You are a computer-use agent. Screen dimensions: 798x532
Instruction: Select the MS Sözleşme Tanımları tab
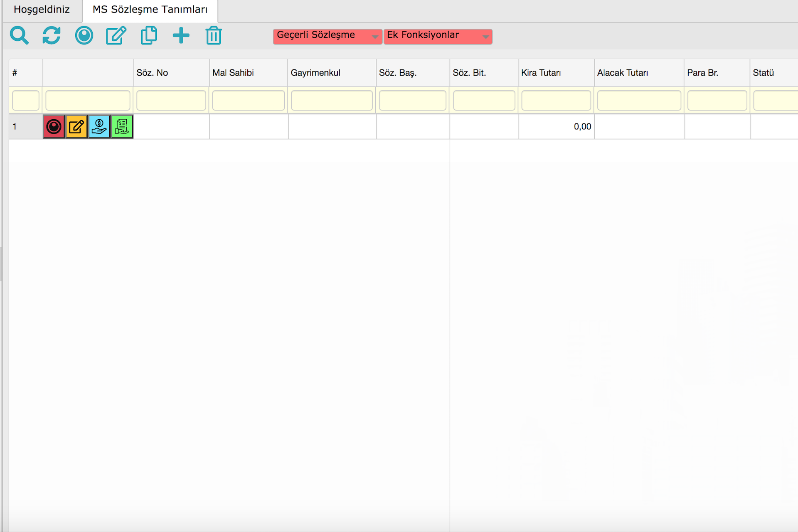pos(150,10)
